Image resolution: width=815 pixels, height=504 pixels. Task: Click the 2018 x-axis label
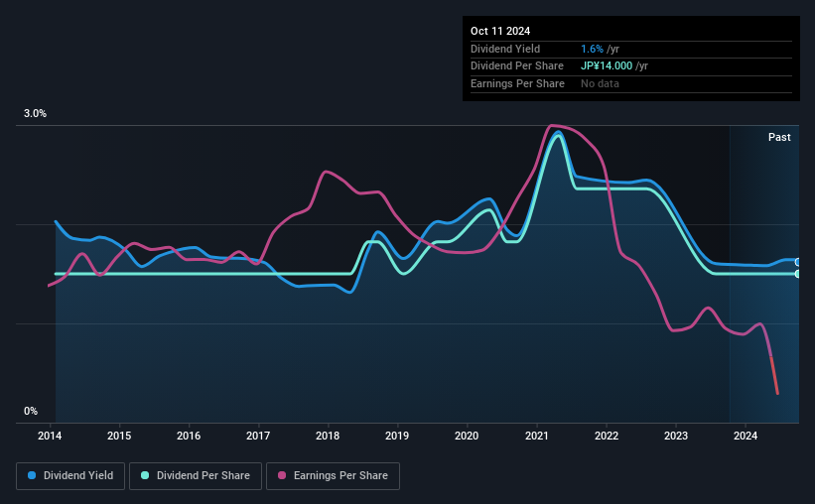pos(328,436)
